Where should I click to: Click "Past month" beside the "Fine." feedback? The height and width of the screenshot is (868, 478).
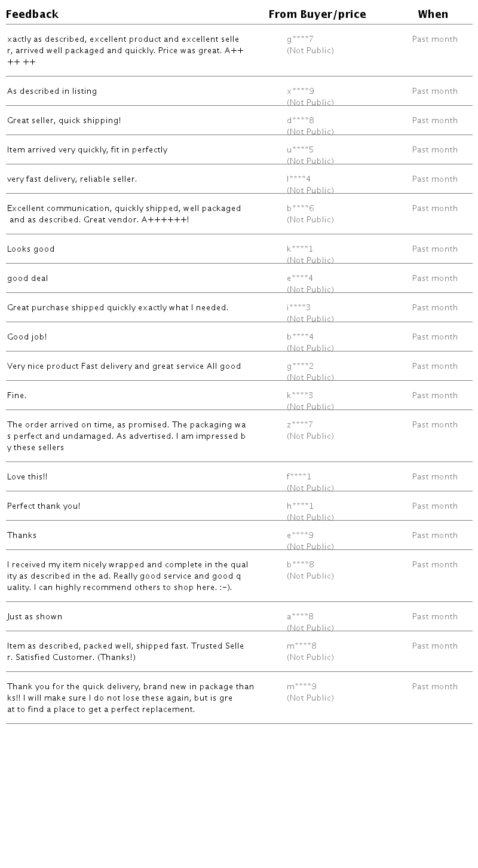[x=434, y=396]
